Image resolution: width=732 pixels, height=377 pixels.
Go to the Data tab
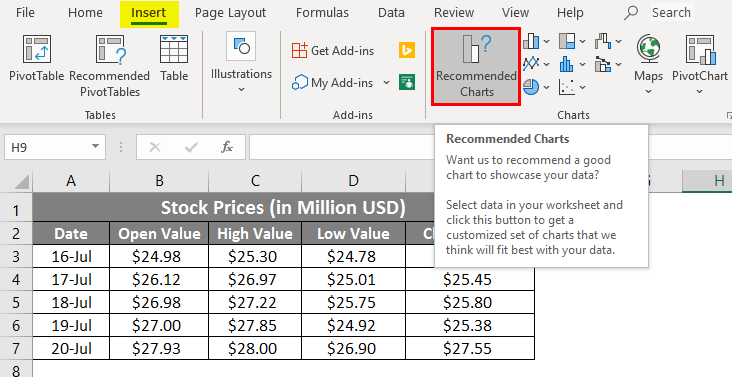click(391, 13)
